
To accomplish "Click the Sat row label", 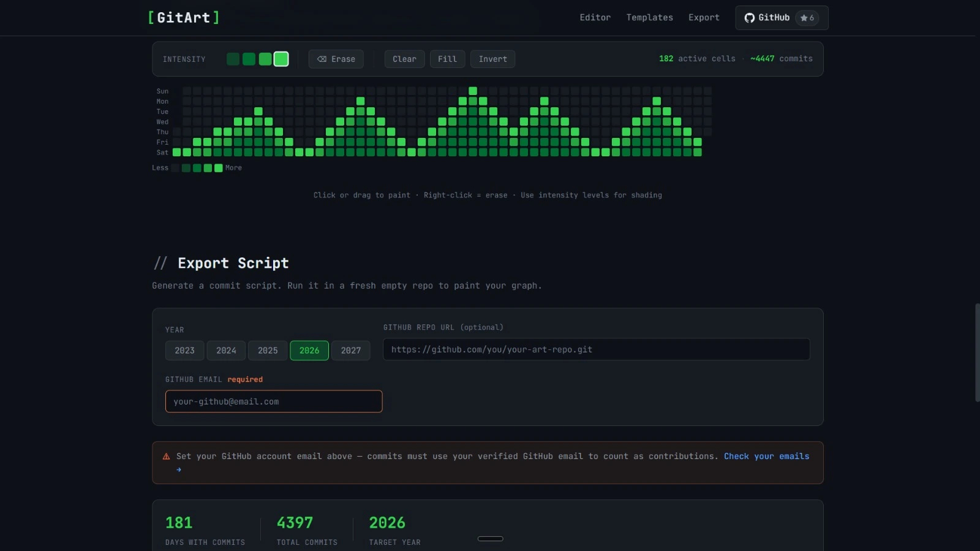I will coord(162,153).
